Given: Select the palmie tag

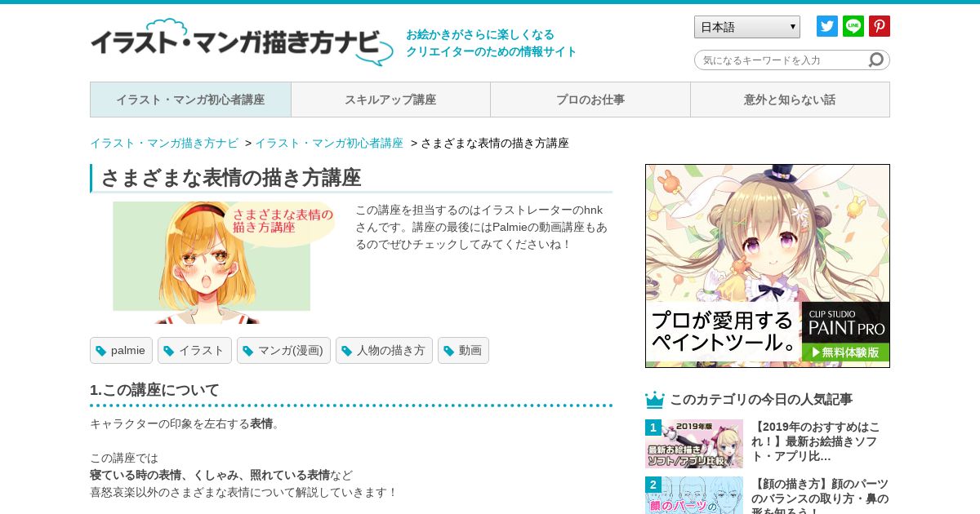Looking at the screenshot, I should (x=121, y=351).
